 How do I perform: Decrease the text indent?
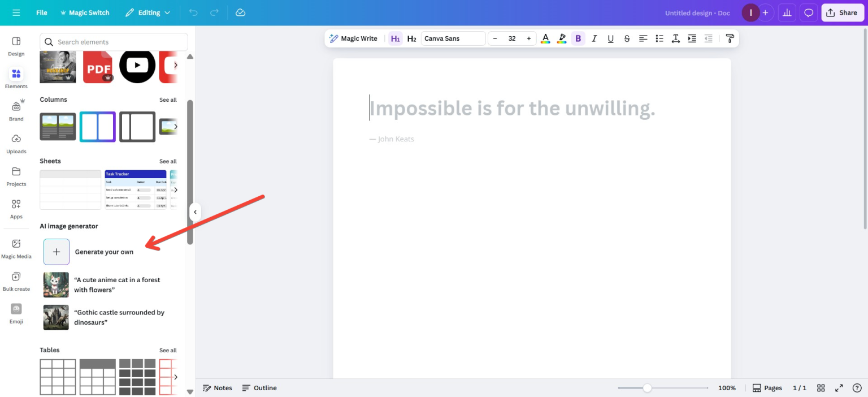pos(708,38)
